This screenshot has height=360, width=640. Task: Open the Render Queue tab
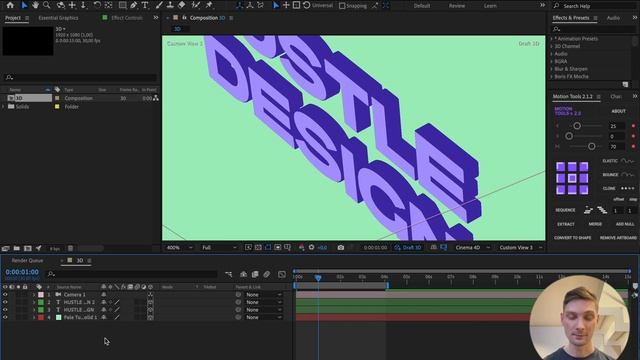point(27,260)
